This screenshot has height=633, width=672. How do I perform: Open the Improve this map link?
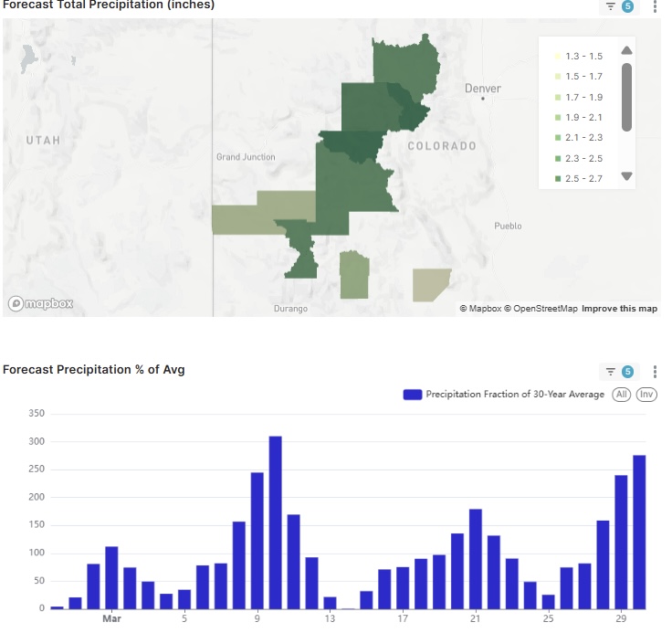[619, 309]
